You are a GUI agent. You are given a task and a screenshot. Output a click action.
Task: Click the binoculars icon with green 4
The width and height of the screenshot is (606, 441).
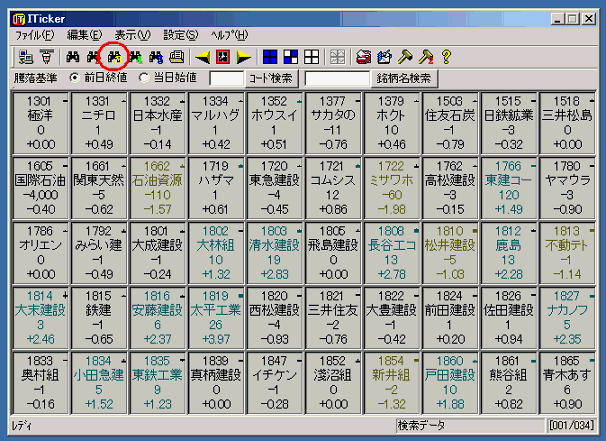(x=135, y=57)
